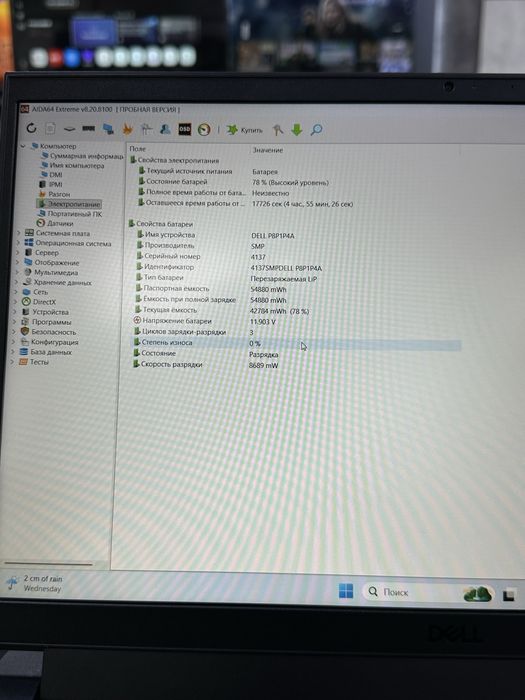Click the Конфигурация tree icon
This screenshot has width=525, height=700.
coord(24,342)
